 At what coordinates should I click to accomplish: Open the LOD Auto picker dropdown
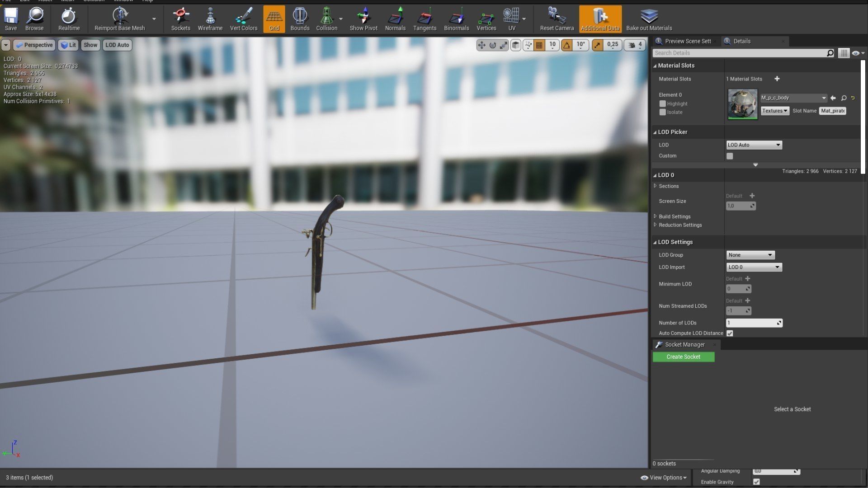pos(754,145)
